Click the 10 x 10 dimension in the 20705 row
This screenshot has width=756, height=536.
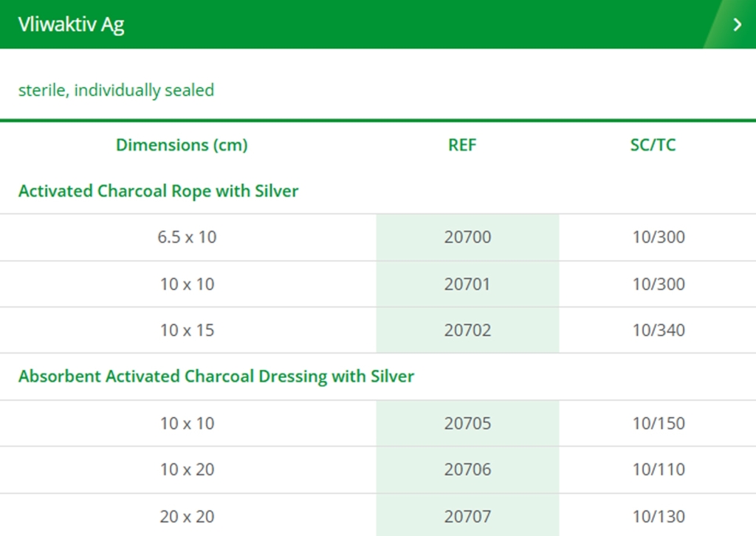[187, 423]
